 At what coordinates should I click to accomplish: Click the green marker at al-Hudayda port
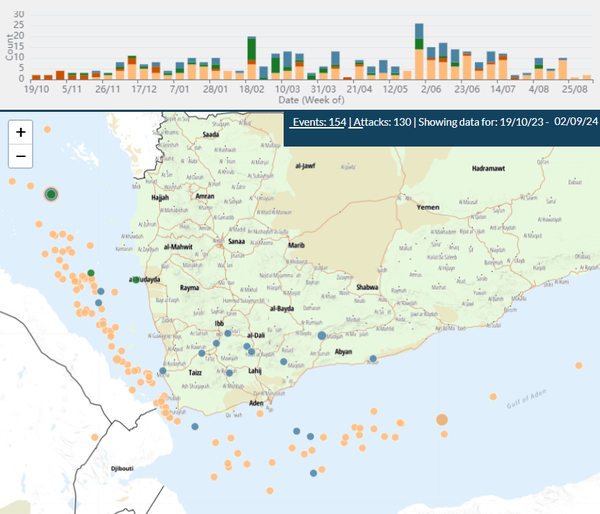click(x=136, y=280)
